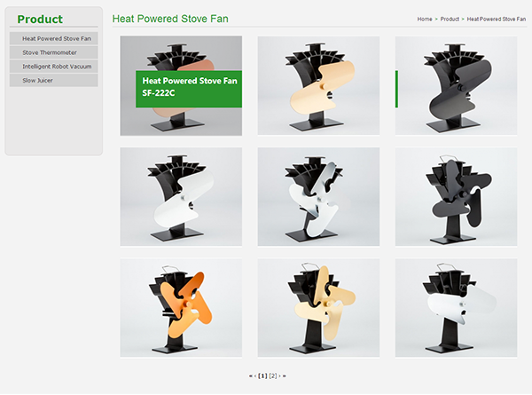View the silver-blade fan with wire handle
The height and width of the screenshot is (395, 532).
pos(456,308)
